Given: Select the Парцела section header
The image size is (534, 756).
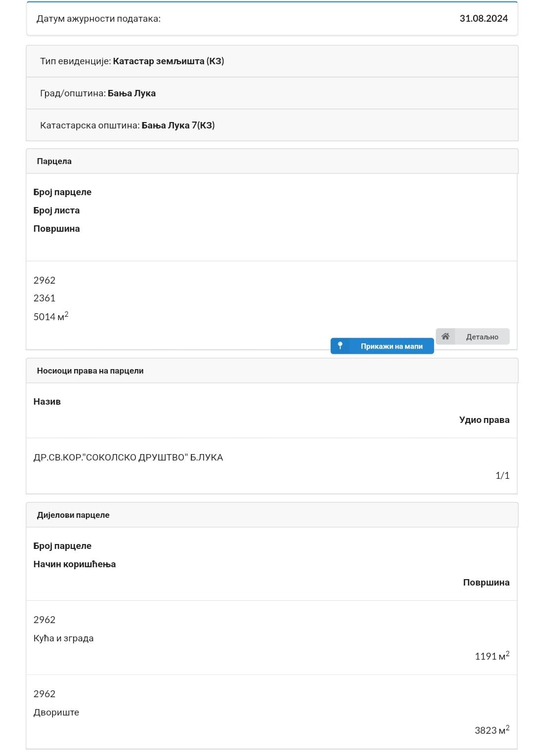Looking at the screenshot, I should [x=272, y=161].
